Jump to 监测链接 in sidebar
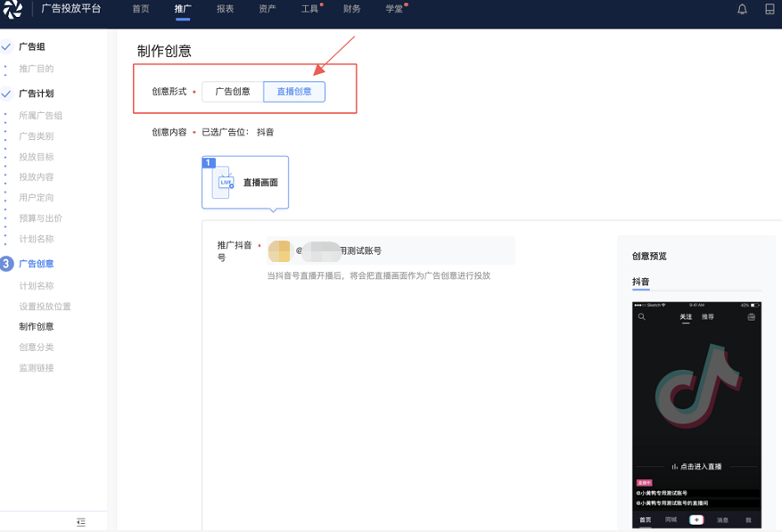Screen dimensions: 782x532 point(37,368)
